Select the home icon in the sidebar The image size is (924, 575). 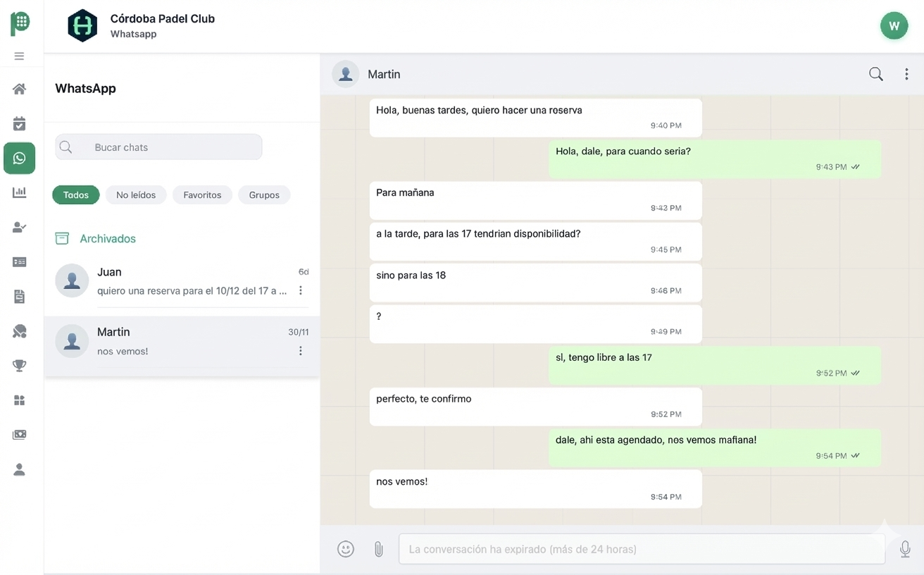click(x=19, y=89)
